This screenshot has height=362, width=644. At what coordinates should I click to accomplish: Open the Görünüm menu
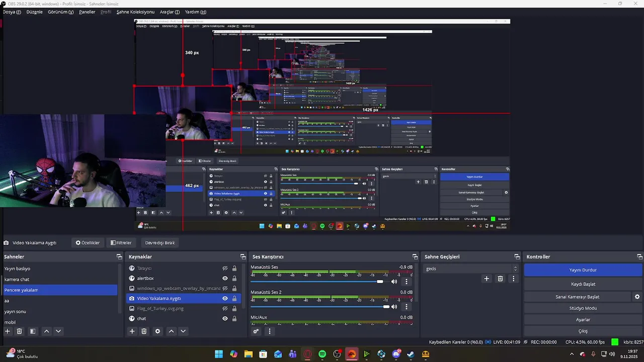point(60,12)
